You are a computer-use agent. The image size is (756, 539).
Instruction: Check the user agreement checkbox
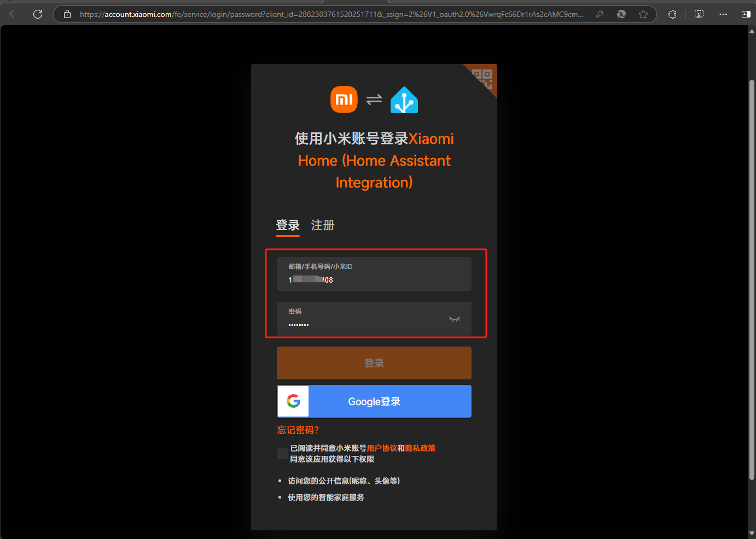(x=282, y=454)
